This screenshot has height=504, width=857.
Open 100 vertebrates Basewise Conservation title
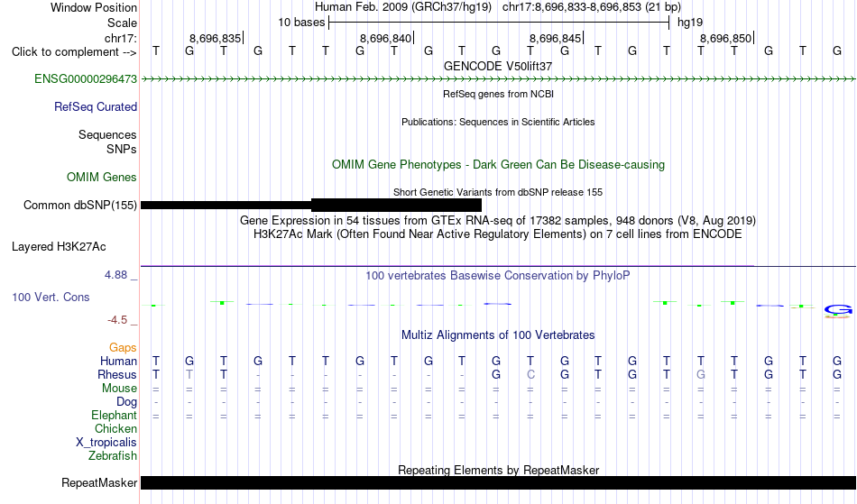pyautogui.click(x=498, y=276)
